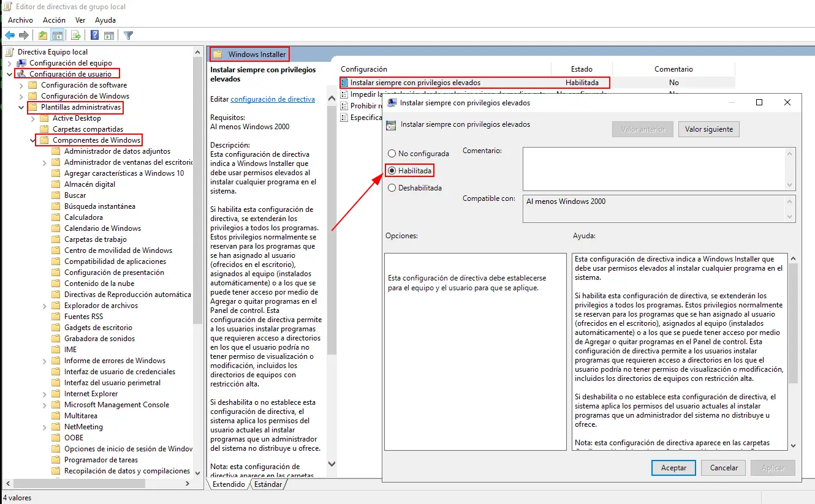The width and height of the screenshot is (815, 504).
Task: Click the filter funnel toolbar icon
Action: 128,35
